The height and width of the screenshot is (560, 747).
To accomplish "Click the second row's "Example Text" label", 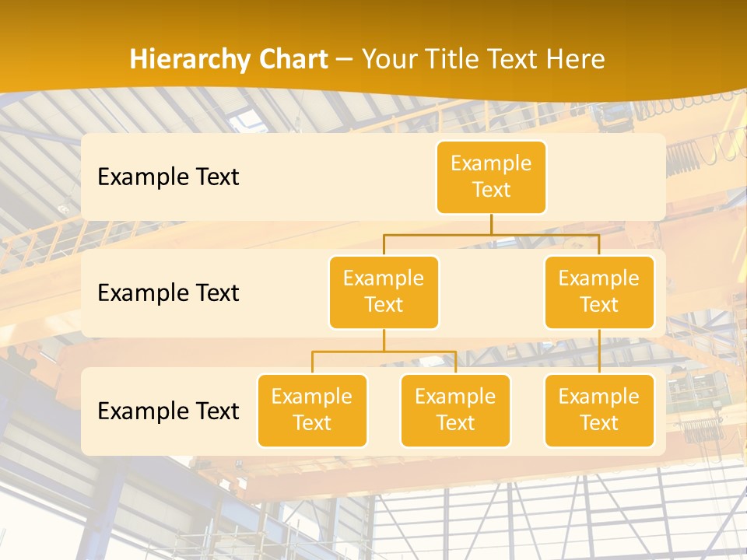I will coord(168,292).
